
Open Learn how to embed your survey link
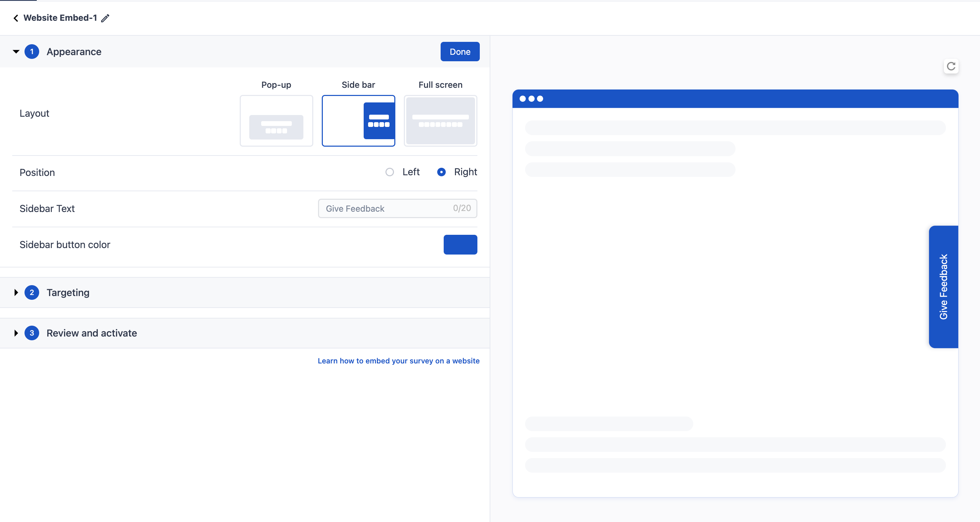click(x=399, y=361)
